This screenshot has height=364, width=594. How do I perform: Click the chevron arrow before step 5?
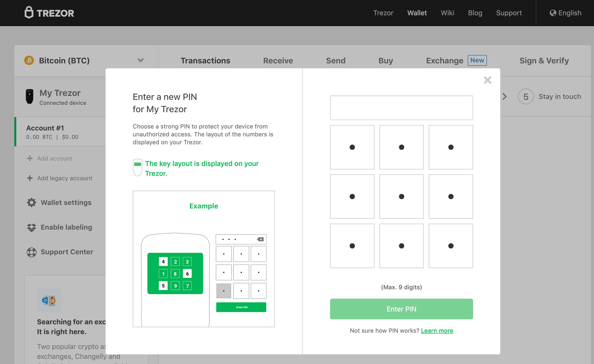504,96
